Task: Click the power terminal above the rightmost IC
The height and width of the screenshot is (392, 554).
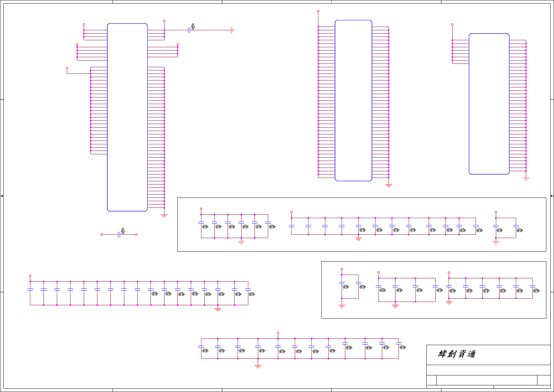Action: click(x=452, y=24)
